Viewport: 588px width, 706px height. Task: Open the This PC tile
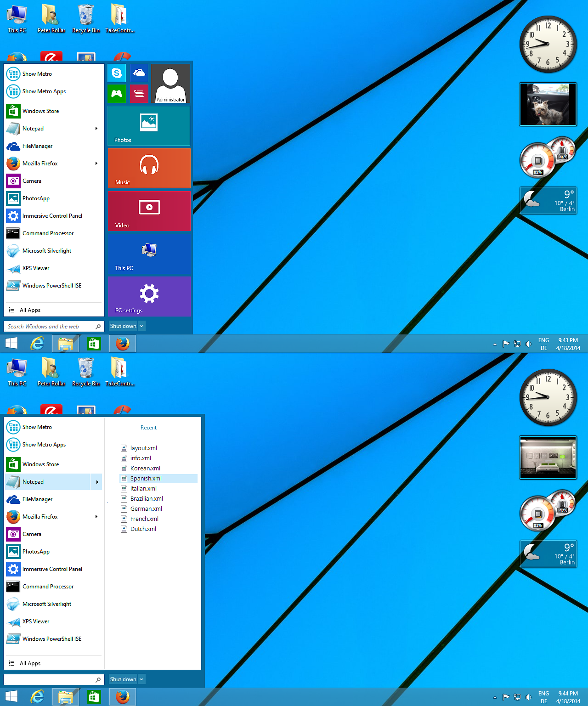149,254
